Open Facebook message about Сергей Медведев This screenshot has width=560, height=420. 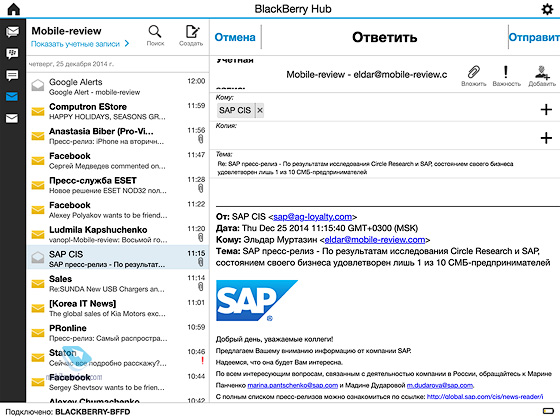(118, 160)
